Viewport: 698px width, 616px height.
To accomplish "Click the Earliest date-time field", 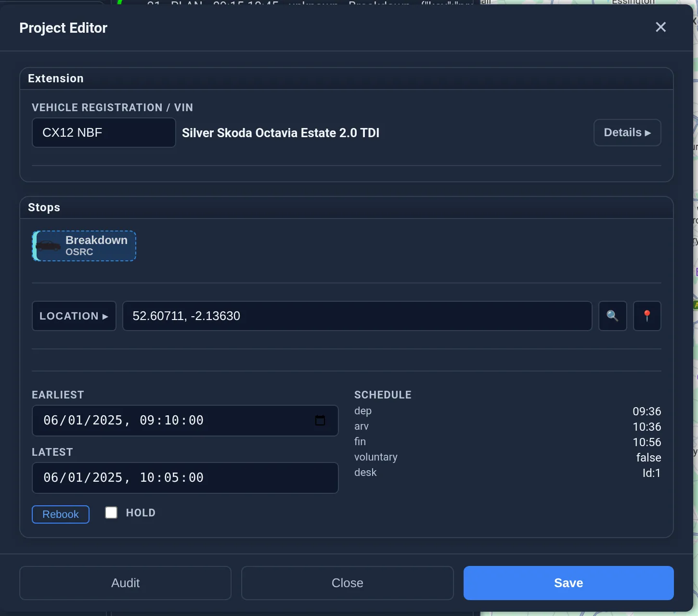I will [x=185, y=420].
